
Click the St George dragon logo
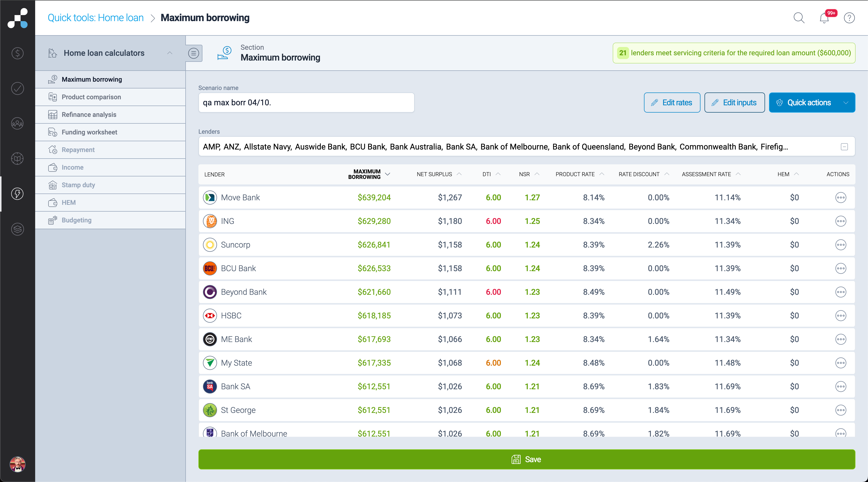click(x=210, y=410)
